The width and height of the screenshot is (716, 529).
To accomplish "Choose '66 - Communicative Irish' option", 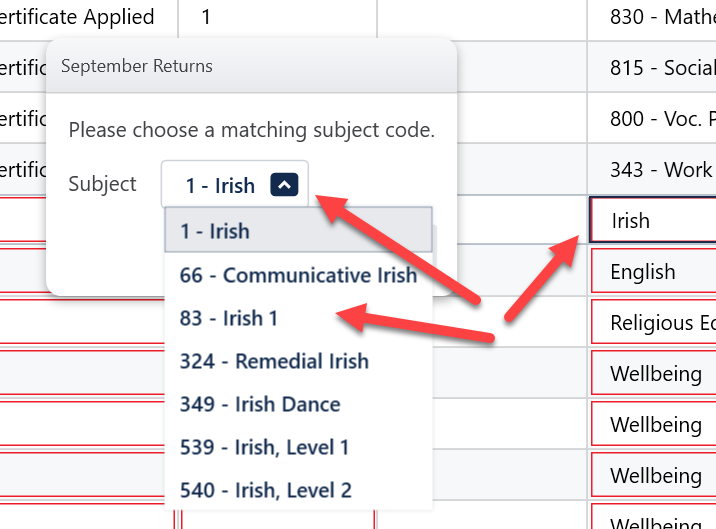I will tap(298, 275).
